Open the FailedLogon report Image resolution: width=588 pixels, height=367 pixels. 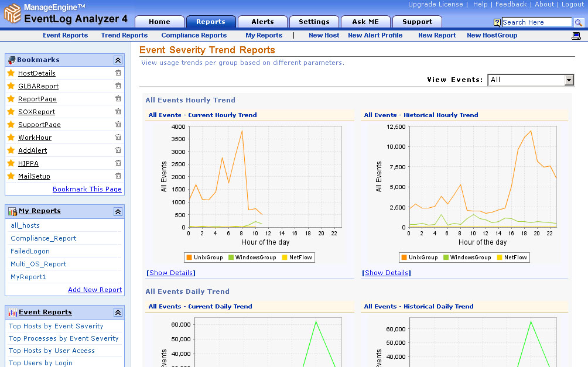coord(30,251)
